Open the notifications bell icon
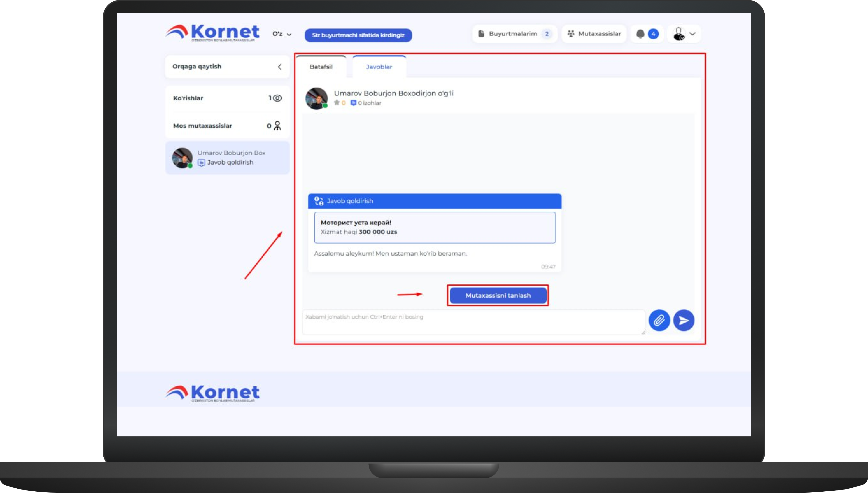Screen dimensions: 868x493 point(640,34)
